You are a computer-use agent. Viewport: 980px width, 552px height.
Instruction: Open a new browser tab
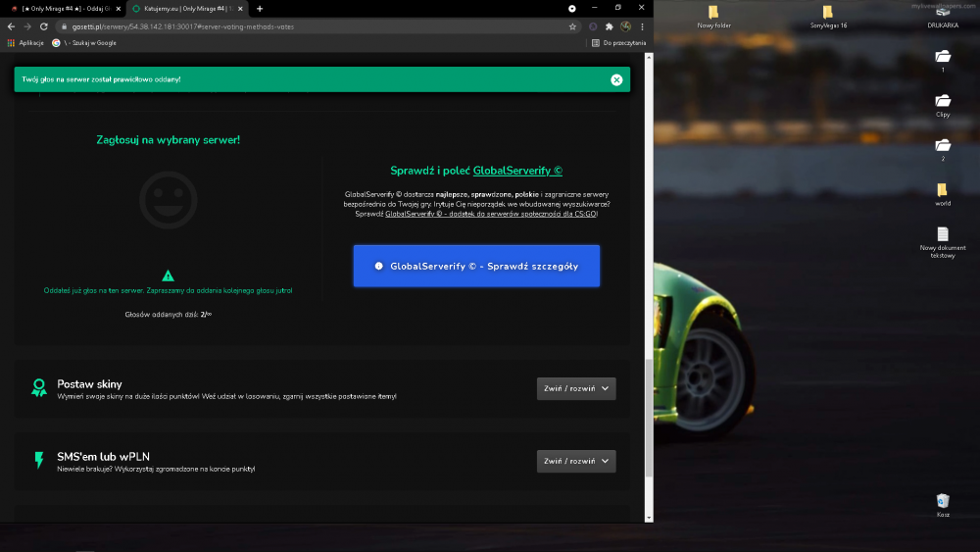point(260,9)
